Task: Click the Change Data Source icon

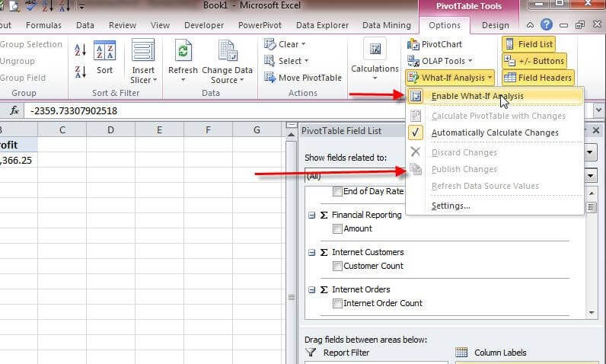Action: point(227,53)
